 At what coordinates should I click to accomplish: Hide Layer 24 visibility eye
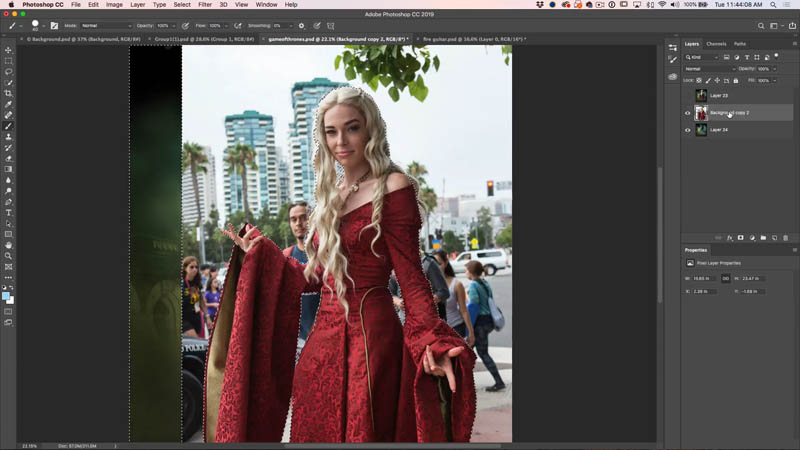(687, 130)
